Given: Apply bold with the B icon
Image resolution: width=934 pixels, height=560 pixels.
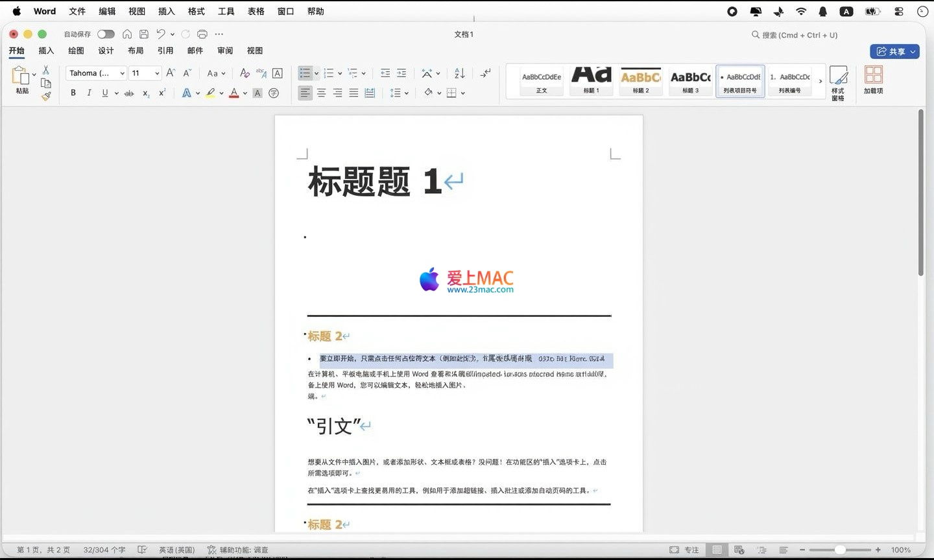Looking at the screenshot, I should 73,93.
